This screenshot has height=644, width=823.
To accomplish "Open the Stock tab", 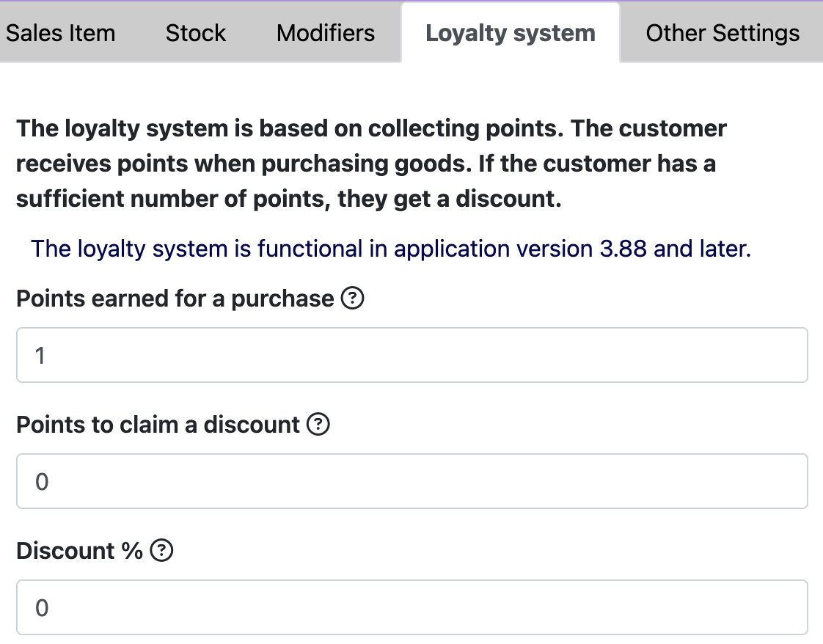I will (x=196, y=33).
